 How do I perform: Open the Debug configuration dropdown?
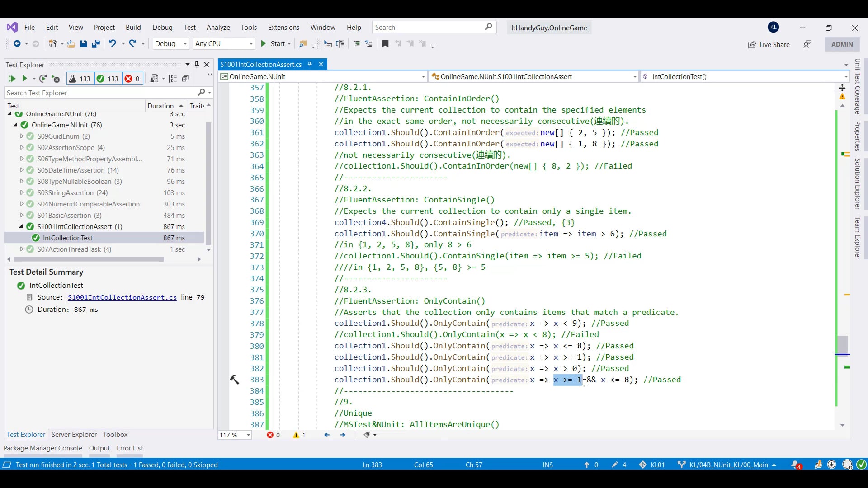pos(170,44)
